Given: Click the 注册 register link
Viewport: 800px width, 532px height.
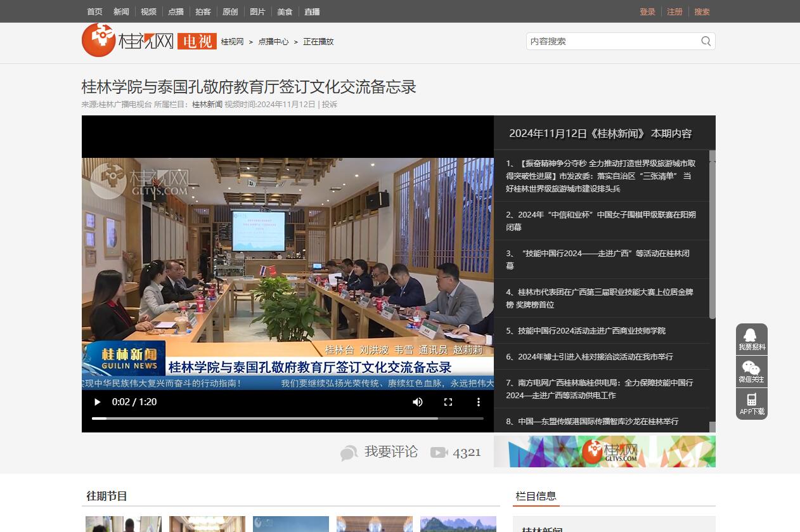Looking at the screenshot, I should (x=674, y=11).
